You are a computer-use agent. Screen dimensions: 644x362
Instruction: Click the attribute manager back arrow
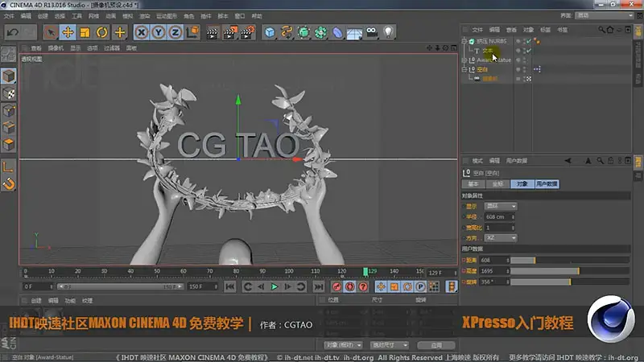click(568, 160)
